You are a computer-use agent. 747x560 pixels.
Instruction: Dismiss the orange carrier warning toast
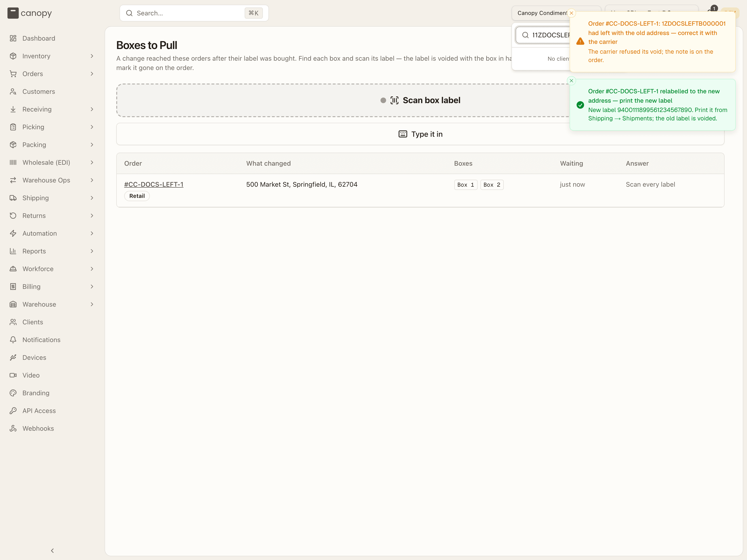[x=571, y=13]
